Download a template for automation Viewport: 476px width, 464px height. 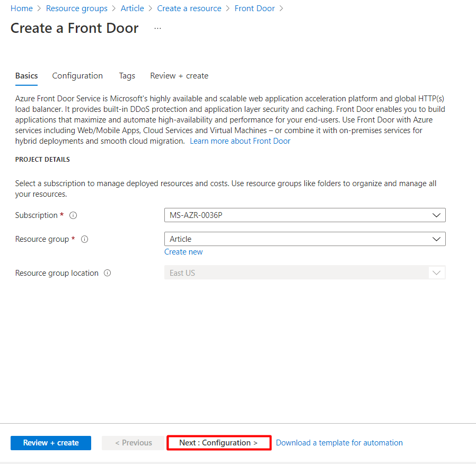point(339,443)
